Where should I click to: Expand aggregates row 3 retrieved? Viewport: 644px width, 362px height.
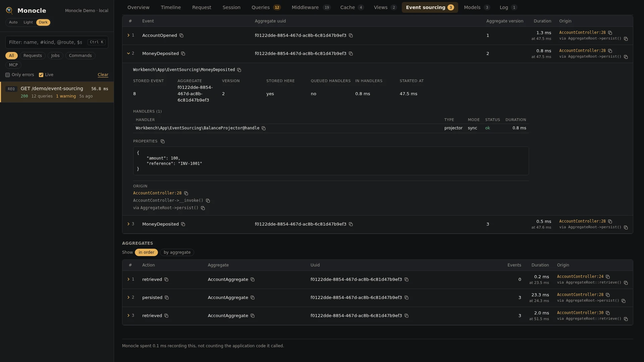128,315
